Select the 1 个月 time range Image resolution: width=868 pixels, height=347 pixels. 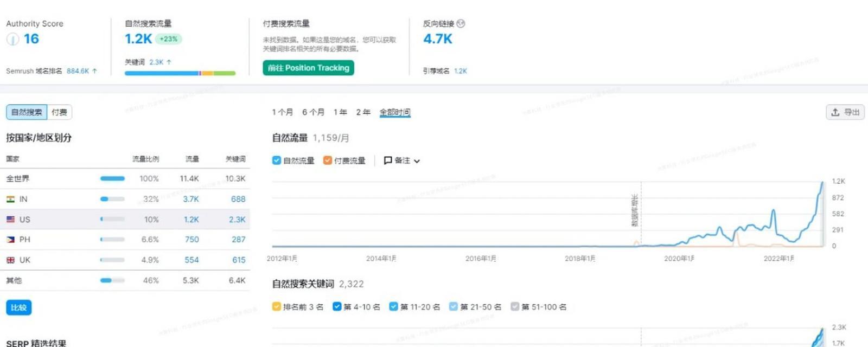(283, 112)
